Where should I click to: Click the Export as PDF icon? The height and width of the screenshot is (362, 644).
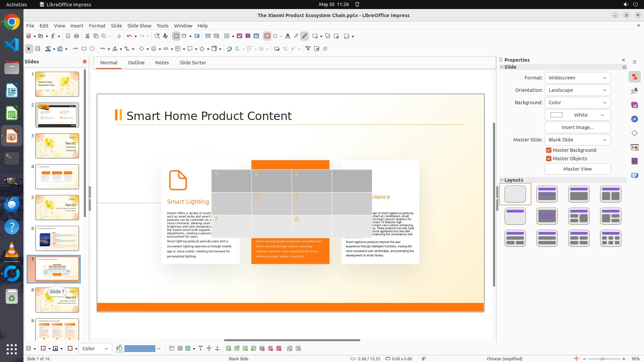pos(68,36)
